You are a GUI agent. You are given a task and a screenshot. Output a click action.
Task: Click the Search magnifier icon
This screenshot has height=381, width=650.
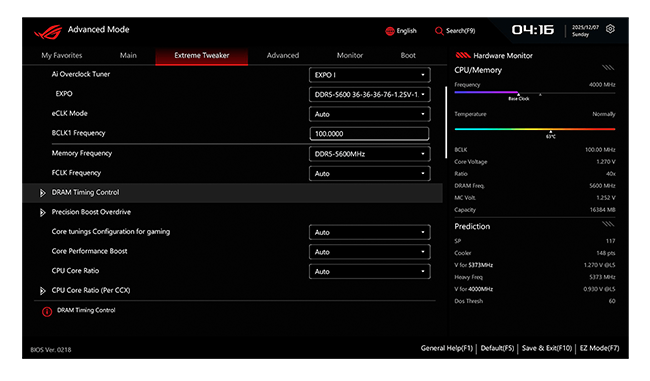click(439, 31)
